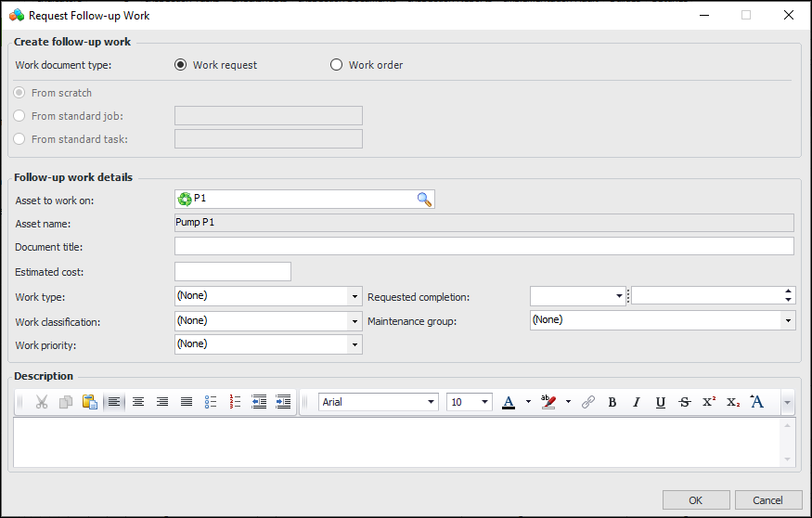Center-align the description text

click(x=138, y=402)
